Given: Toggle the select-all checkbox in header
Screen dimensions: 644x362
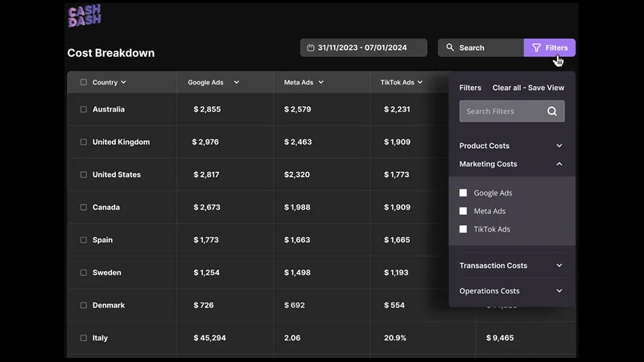Looking at the screenshot, I should point(84,82).
